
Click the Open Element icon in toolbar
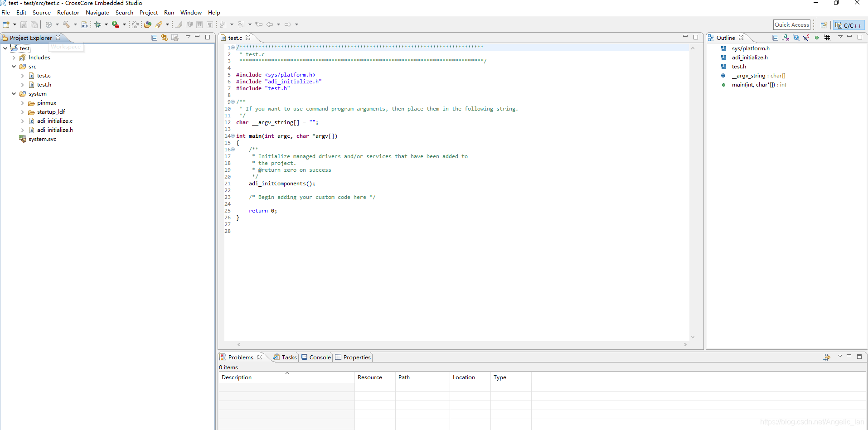(148, 24)
